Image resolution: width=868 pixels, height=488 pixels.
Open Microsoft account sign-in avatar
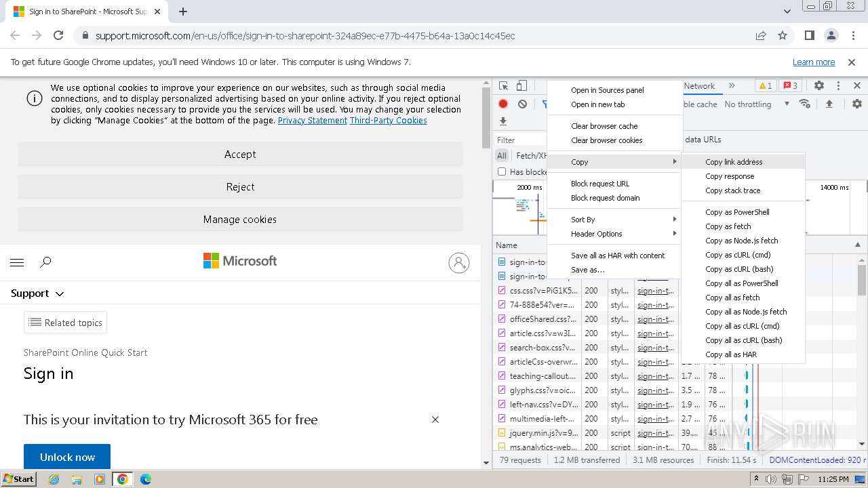459,262
